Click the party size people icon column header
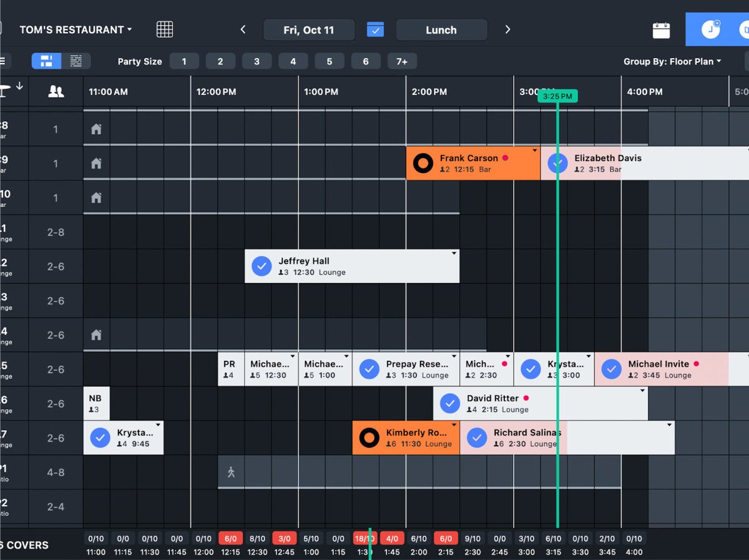This screenshot has width=749, height=560. [x=55, y=91]
